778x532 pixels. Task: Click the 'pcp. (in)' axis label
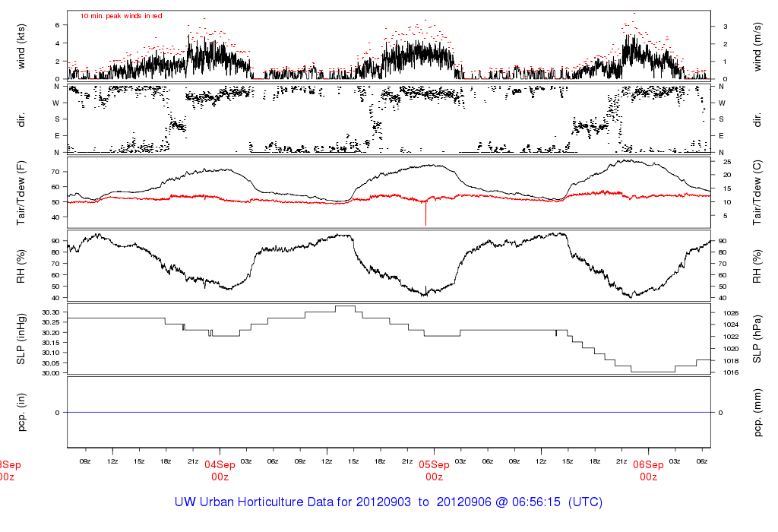coord(21,412)
